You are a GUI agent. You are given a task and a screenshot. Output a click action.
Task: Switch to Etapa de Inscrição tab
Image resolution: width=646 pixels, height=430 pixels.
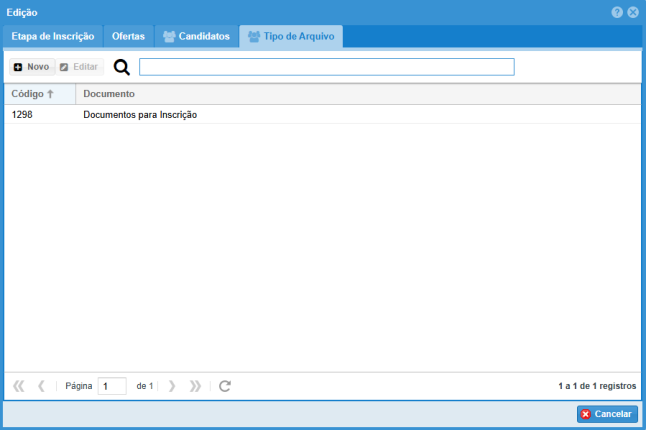pos(53,37)
